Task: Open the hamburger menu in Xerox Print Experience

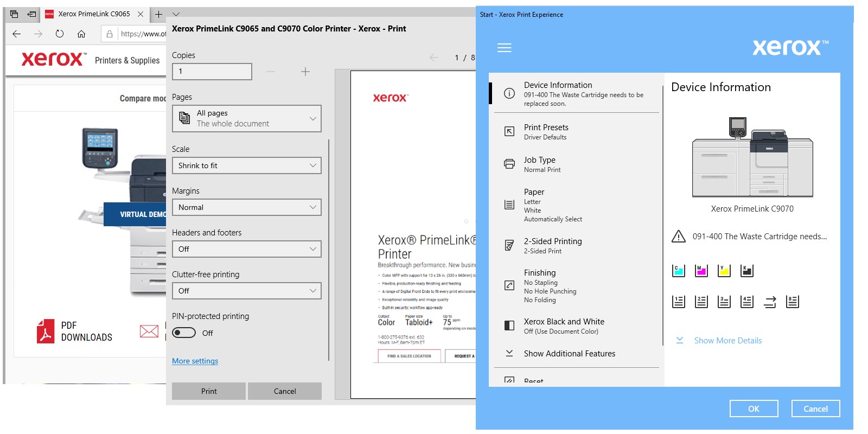Action: [504, 48]
